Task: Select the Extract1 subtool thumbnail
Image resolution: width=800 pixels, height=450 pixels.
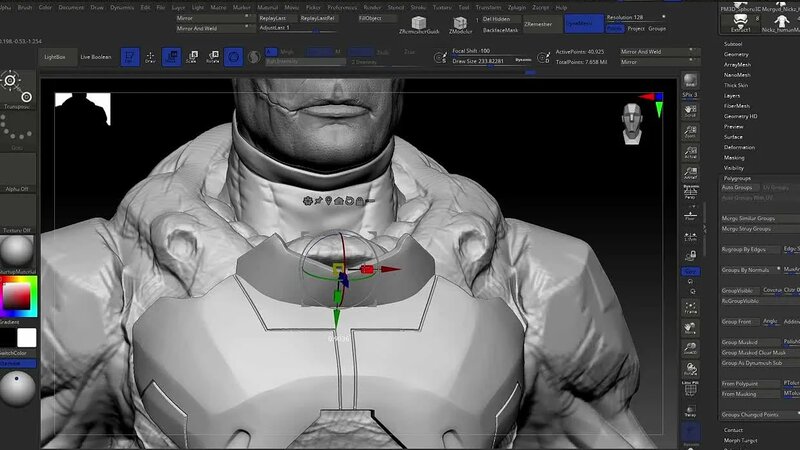Action: point(740,23)
